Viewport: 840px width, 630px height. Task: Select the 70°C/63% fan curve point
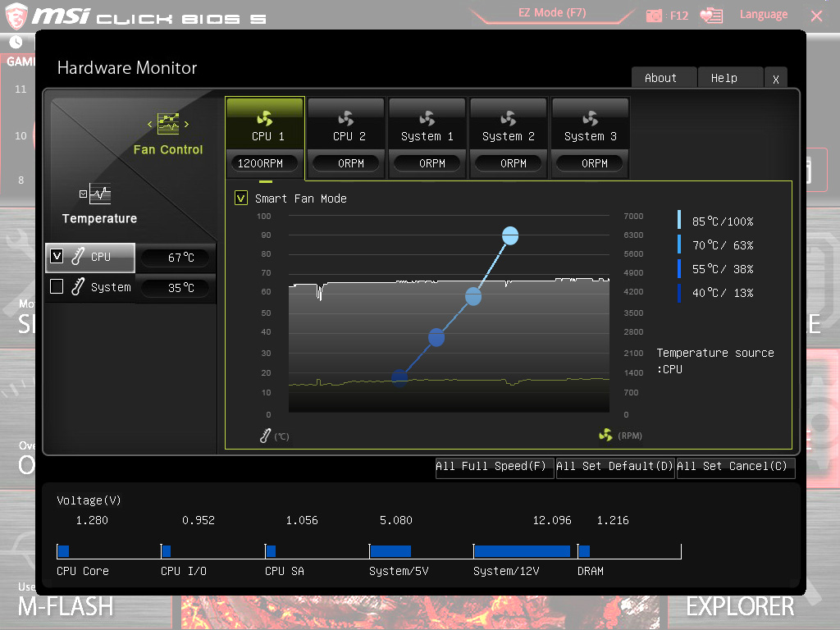click(473, 296)
